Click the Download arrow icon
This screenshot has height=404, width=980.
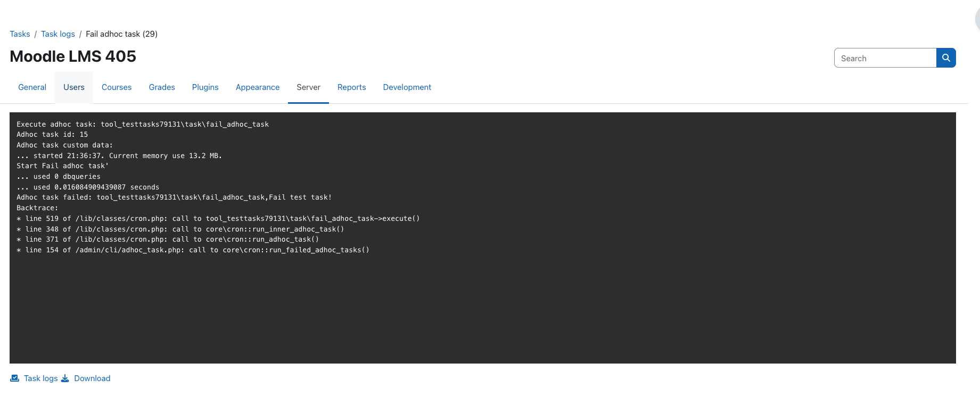[65, 378]
